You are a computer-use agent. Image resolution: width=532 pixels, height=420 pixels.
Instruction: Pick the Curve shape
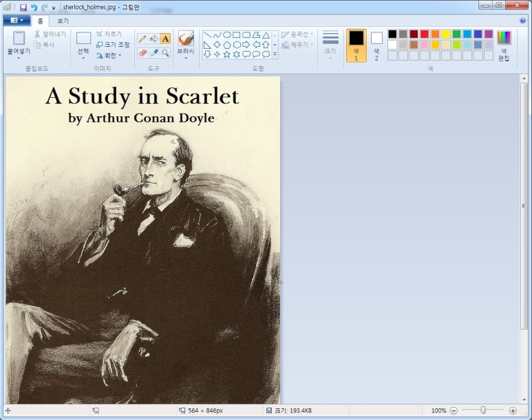pos(217,35)
